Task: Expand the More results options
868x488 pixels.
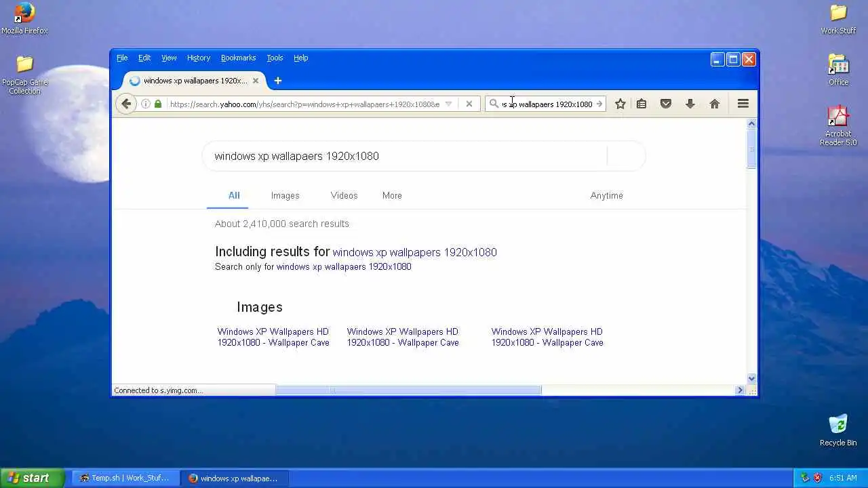Action: pyautogui.click(x=392, y=195)
